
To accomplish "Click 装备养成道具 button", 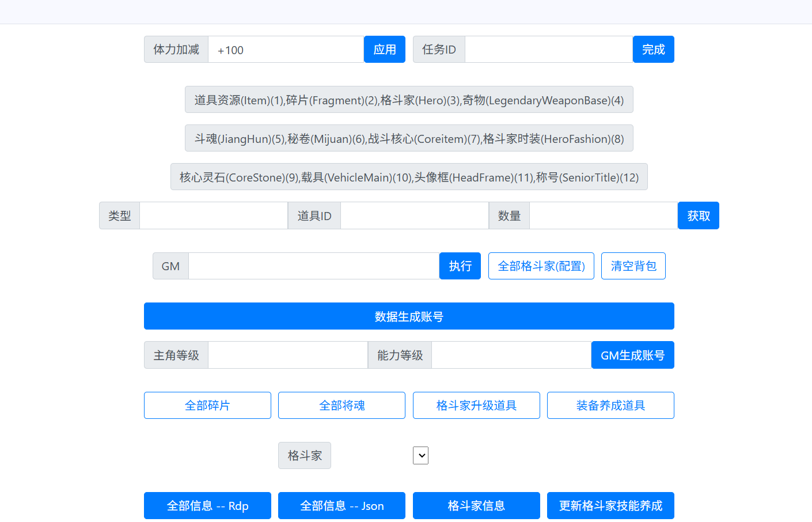I will click(x=610, y=405).
